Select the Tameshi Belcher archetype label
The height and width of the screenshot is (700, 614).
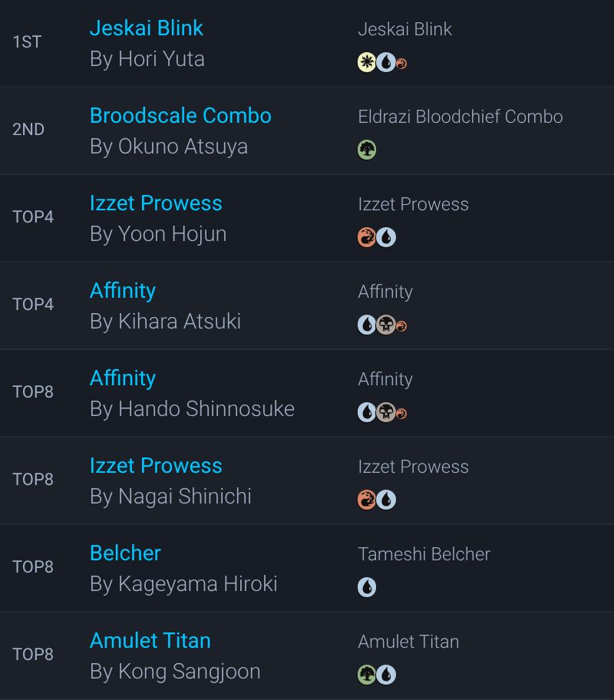(424, 554)
